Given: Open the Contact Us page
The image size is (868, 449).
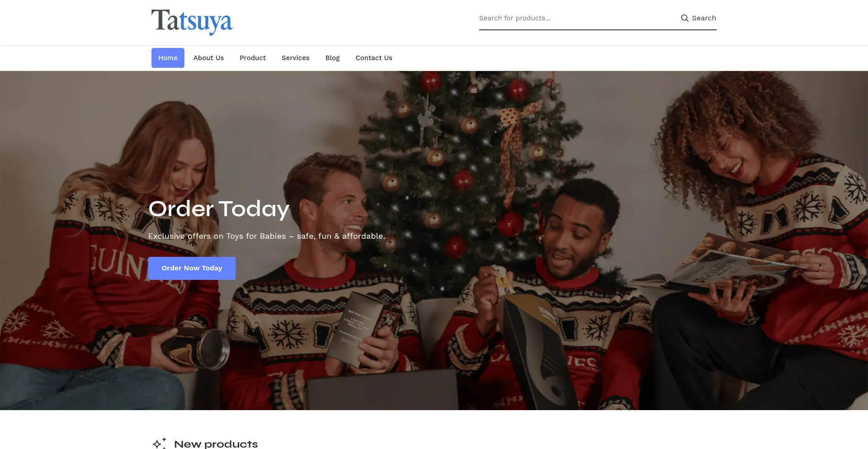Looking at the screenshot, I should 374,58.
